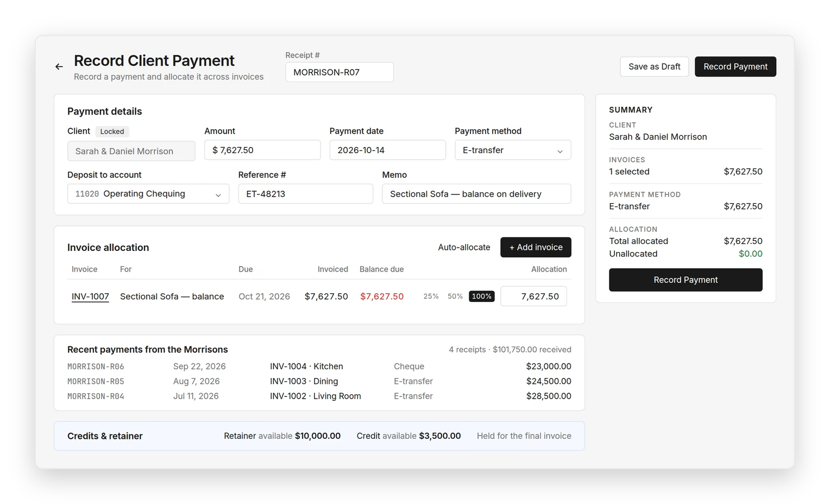This screenshot has width=830, height=504.
Task: Click receipt MORRISON-R05 row
Action: click(x=319, y=381)
